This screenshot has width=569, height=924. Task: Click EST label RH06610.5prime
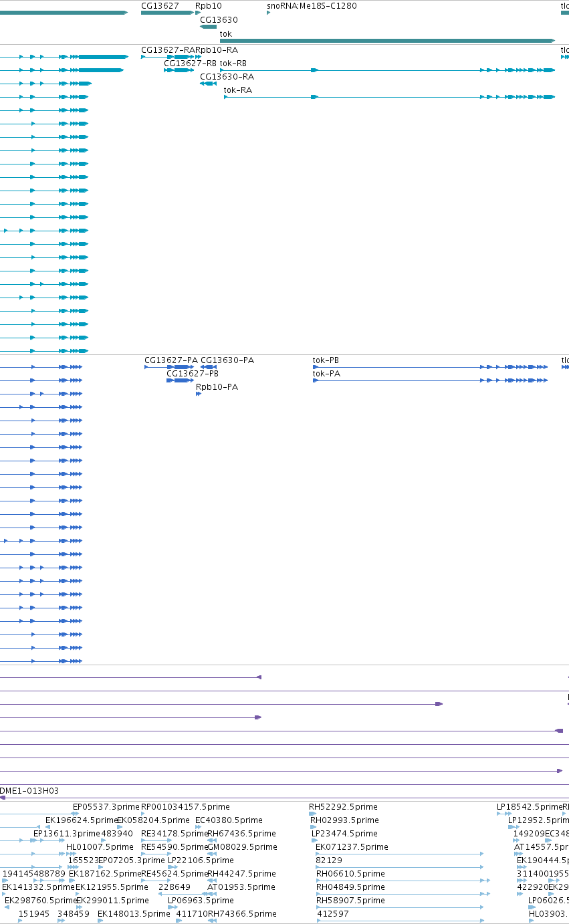[350, 873]
